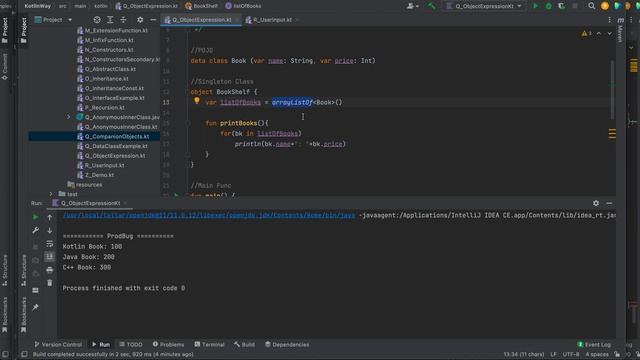Expand all icon in Project panel header
The width and height of the screenshot is (640, 360).
click(x=110, y=20)
